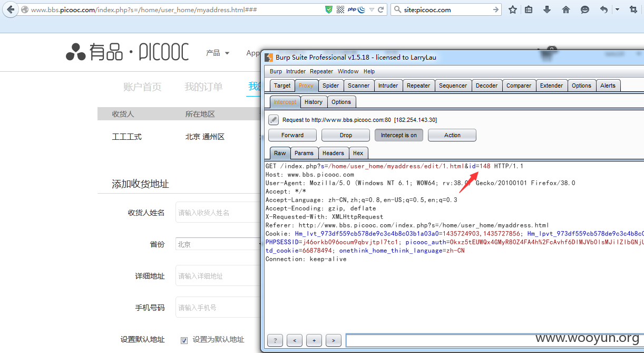The height and width of the screenshot is (353, 644).
Task: Switch to the Sequencer tab
Action: point(453,85)
